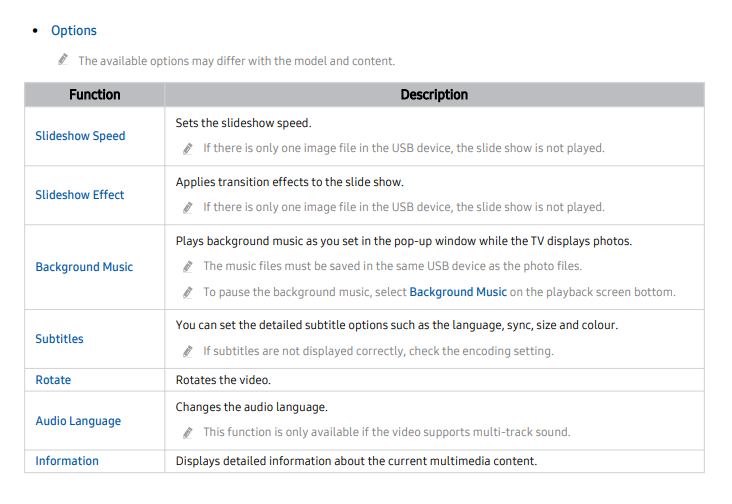Click the note icon in Slideshow Speed row
The width and height of the screenshot is (732, 504).
(188, 148)
